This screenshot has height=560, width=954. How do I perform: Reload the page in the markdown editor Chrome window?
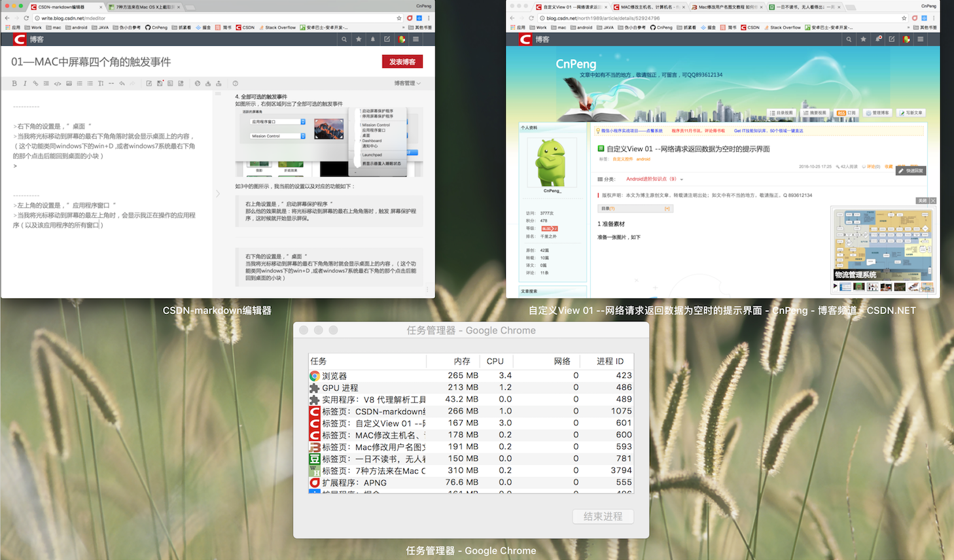[26, 18]
